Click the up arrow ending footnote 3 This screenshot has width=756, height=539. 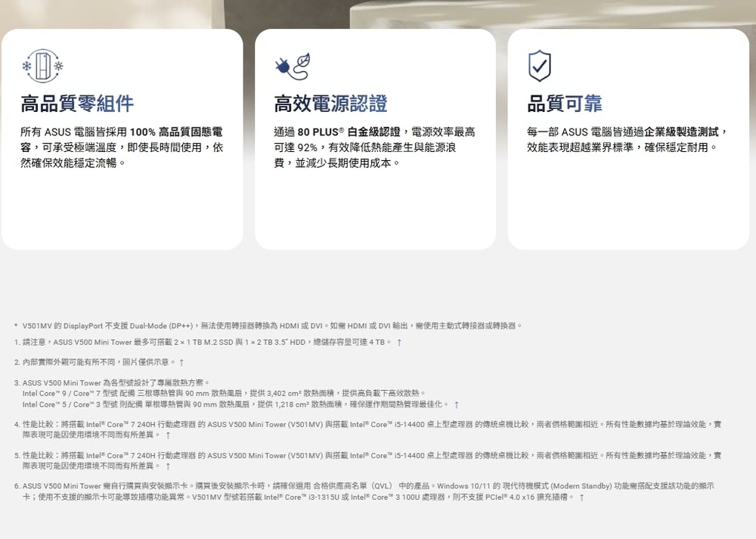coord(457,404)
